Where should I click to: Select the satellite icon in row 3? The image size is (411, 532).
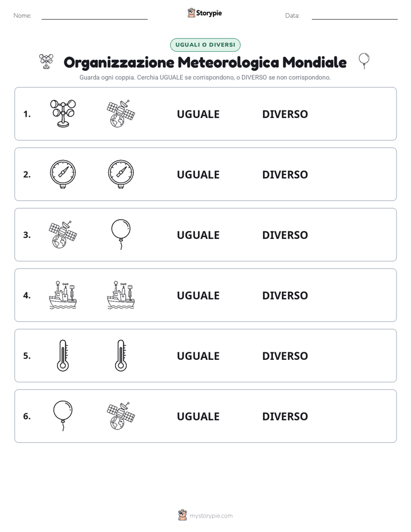(63, 234)
